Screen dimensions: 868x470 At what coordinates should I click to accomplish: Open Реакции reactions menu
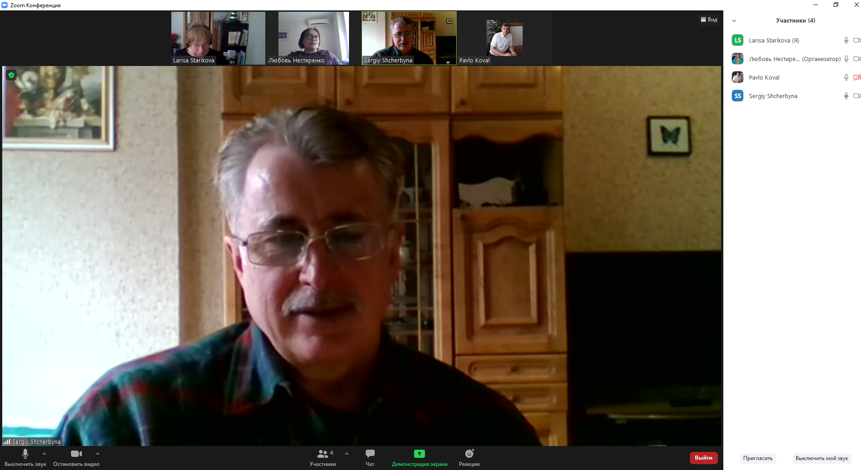469,457
